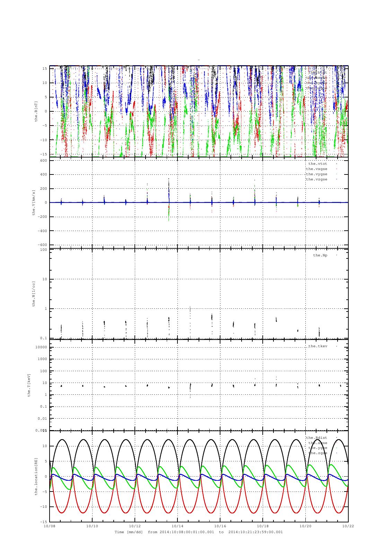Click the 'the.vxgse' legend entry

pos(316,169)
